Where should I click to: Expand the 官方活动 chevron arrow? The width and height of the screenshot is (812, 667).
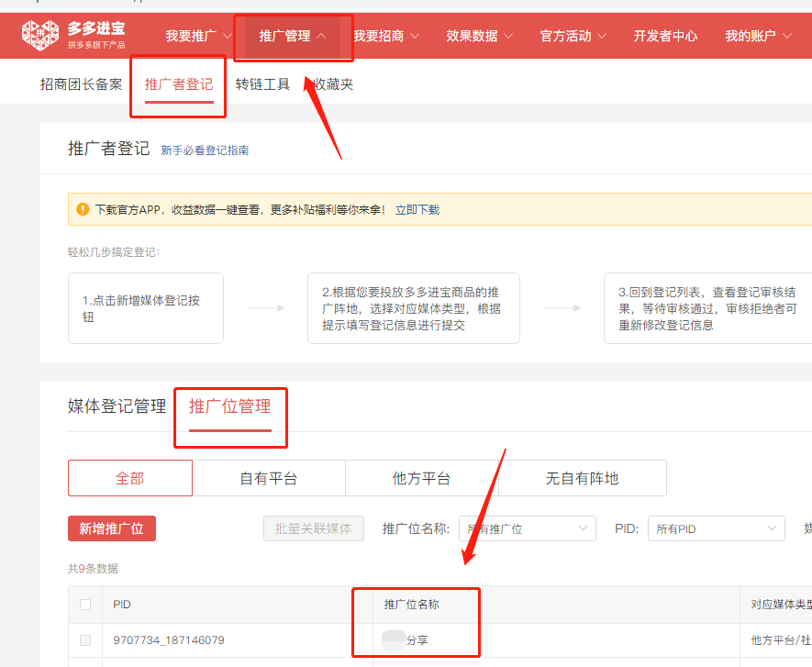602,36
